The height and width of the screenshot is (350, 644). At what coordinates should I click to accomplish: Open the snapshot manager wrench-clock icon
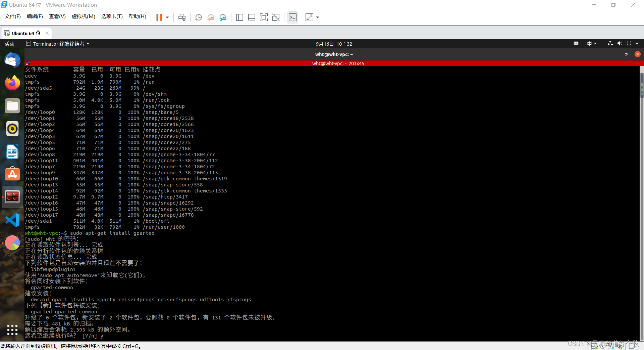[223, 17]
